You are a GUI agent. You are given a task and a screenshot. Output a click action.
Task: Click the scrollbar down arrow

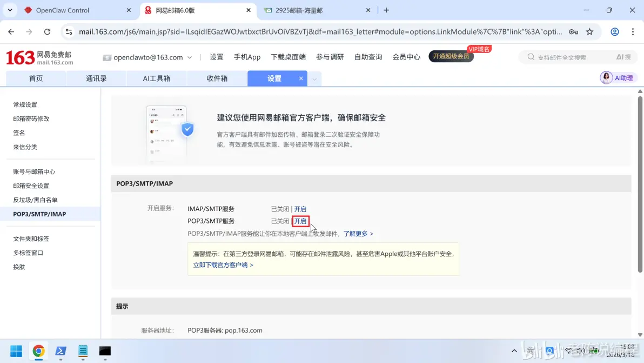coord(640,335)
